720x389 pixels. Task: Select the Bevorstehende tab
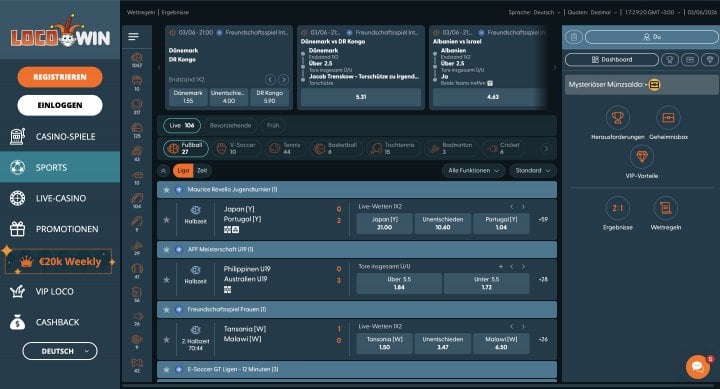pyautogui.click(x=231, y=125)
